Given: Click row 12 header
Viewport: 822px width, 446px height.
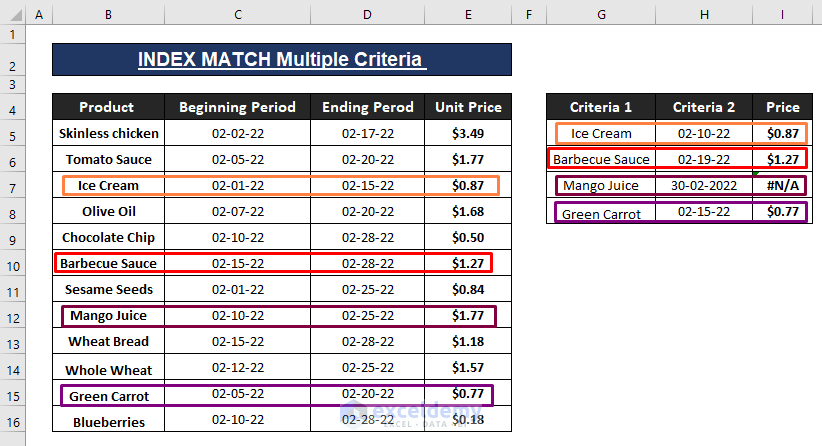Looking at the screenshot, I should tap(12, 316).
